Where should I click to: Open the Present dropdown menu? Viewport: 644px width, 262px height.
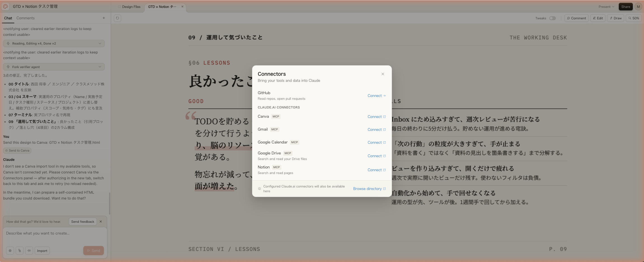[x=606, y=7]
